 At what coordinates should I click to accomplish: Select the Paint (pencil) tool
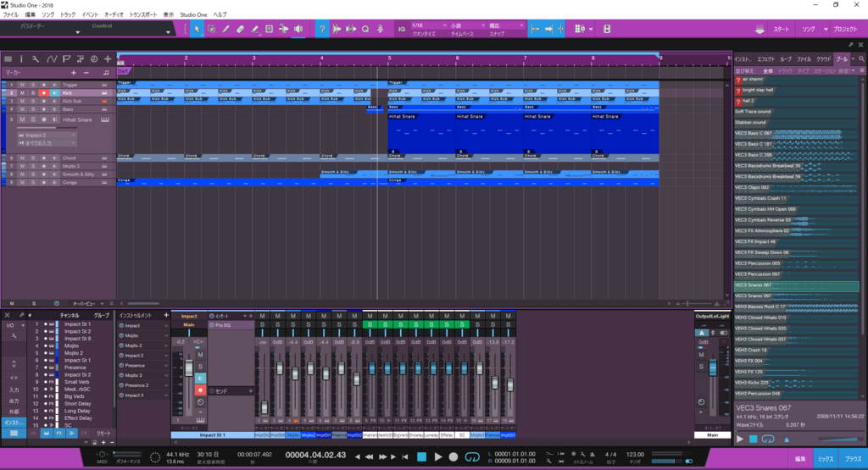pos(225,30)
